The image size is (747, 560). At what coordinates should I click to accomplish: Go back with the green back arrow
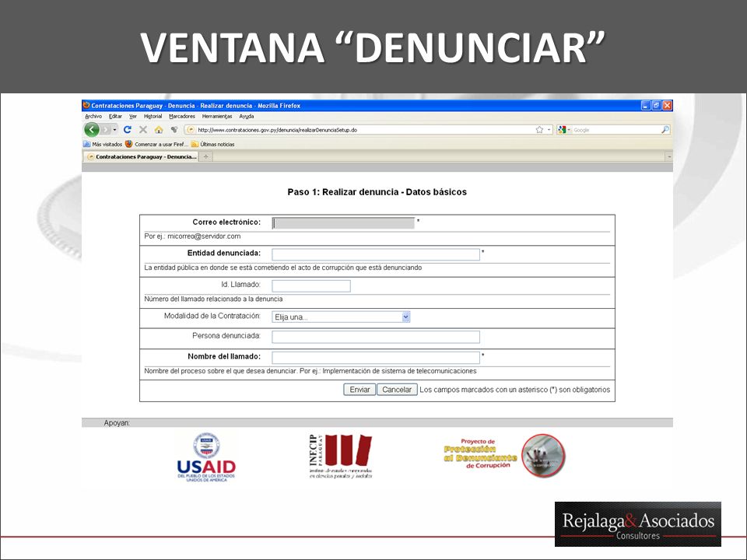(92, 130)
